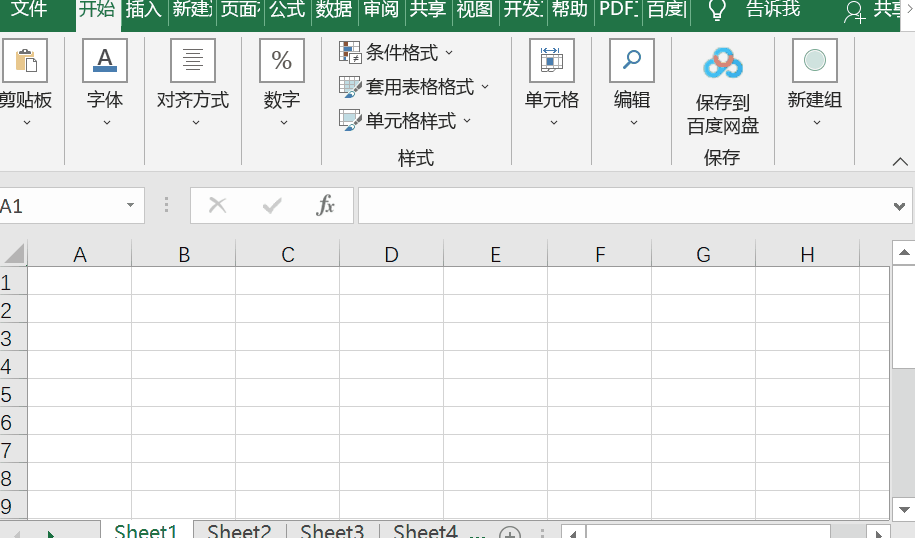Click the Enter checkmark formula bar icon
915x538 pixels.
coord(272,205)
